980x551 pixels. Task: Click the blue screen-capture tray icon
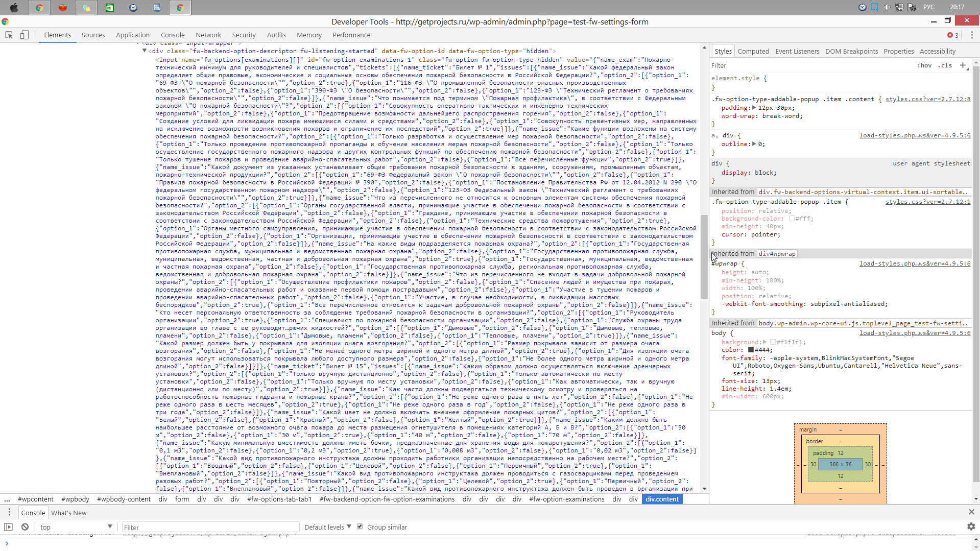point(875,7)
